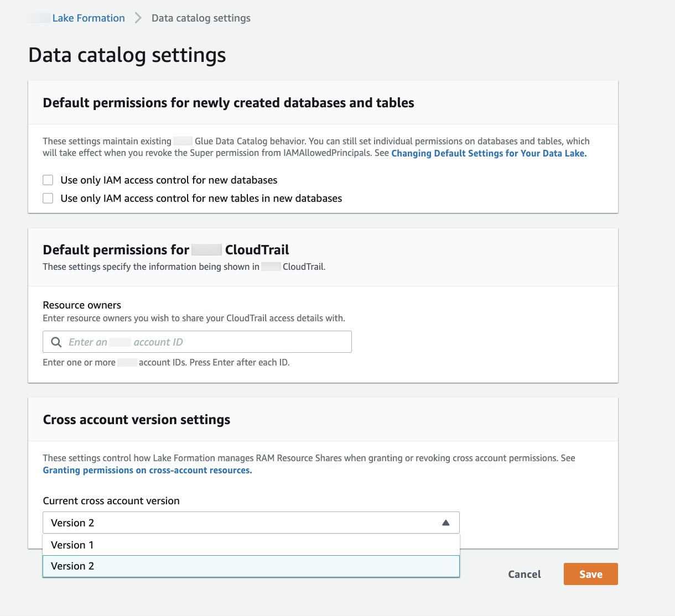Tick IAM access control for new tables checkbox

click(48, 199)
